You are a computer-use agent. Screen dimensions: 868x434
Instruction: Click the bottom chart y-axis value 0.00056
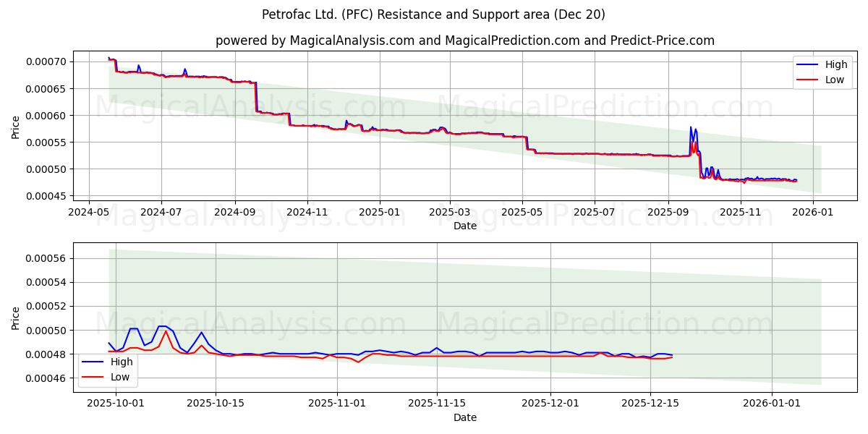(46, 258)
